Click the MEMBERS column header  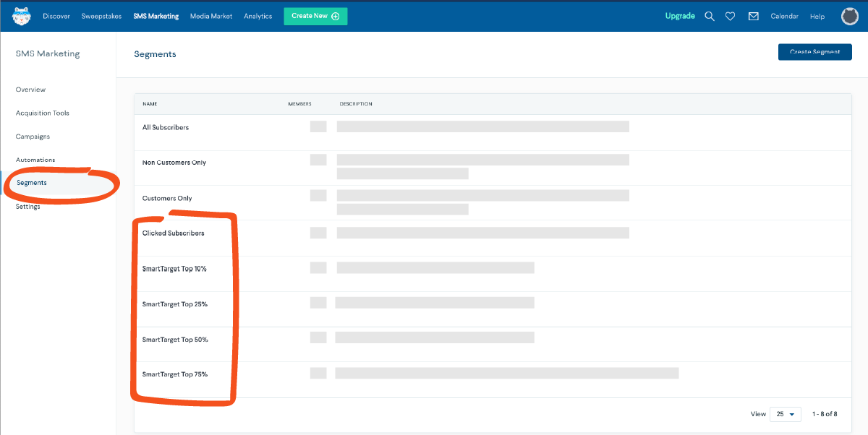point(300,104)
